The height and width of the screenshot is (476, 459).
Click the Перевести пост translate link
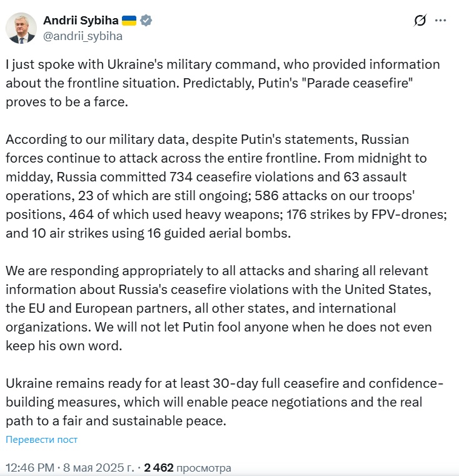42,439
